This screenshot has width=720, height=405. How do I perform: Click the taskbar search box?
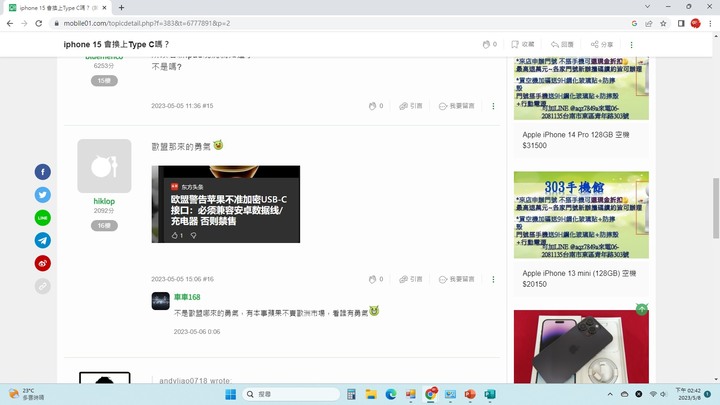point(291,394)
